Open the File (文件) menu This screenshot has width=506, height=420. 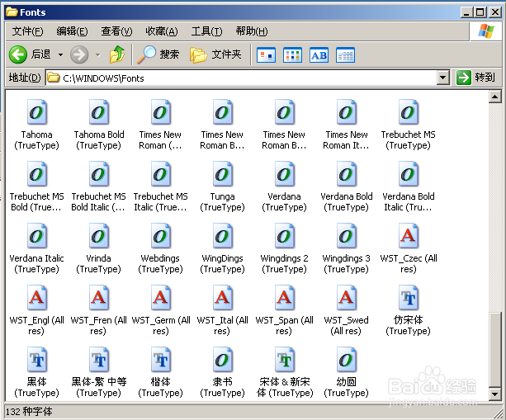27,31
